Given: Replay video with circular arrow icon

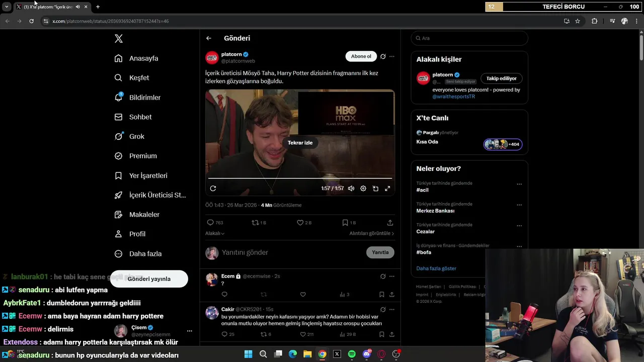Looking at the screenshot, I should tap(213, 189).
